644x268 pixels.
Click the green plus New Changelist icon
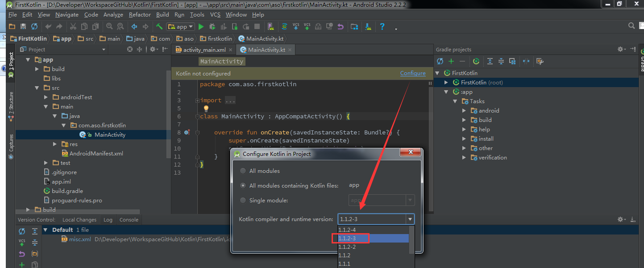[22, 265]
